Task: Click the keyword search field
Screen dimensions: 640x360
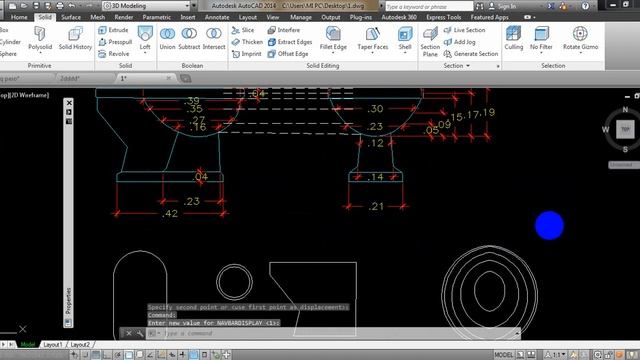Action: 429,7
